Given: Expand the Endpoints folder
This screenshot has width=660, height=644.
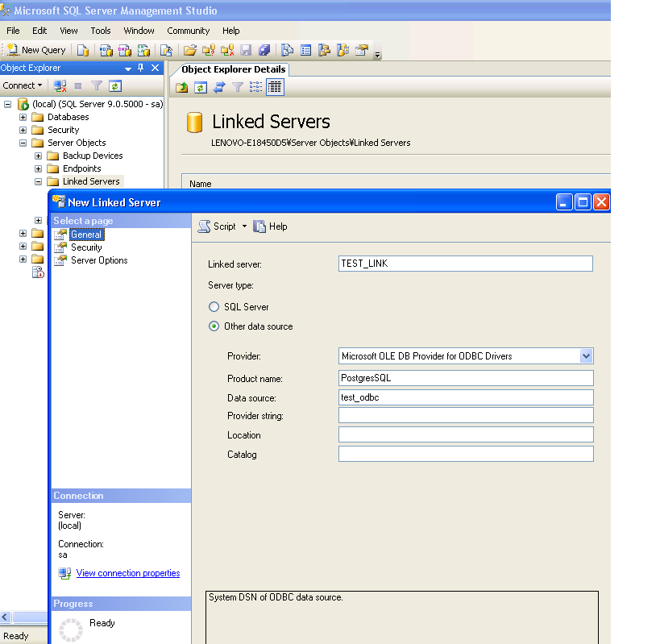Looking at the screenshot, I should (39, 168).
